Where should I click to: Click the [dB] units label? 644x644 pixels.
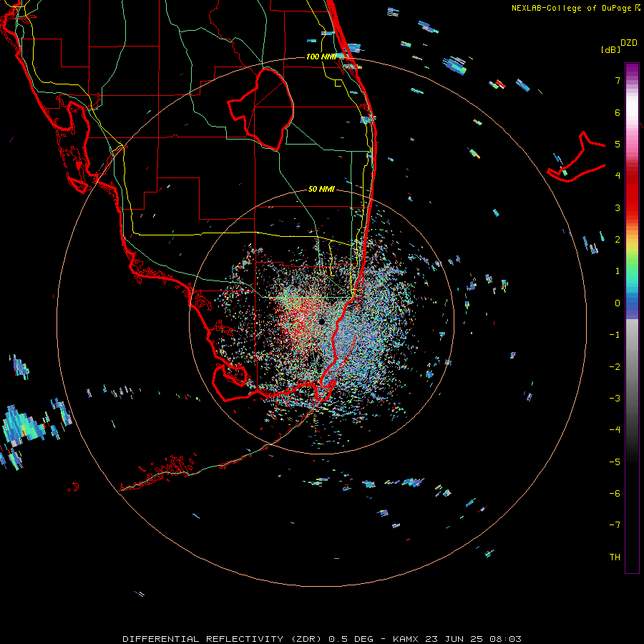(x=610, y=49)
